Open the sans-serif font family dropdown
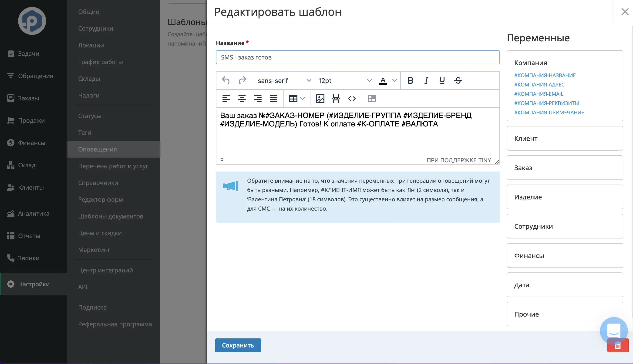Image resolution: width=633 pixels, height=364 pixels. [x=284, y=80]
